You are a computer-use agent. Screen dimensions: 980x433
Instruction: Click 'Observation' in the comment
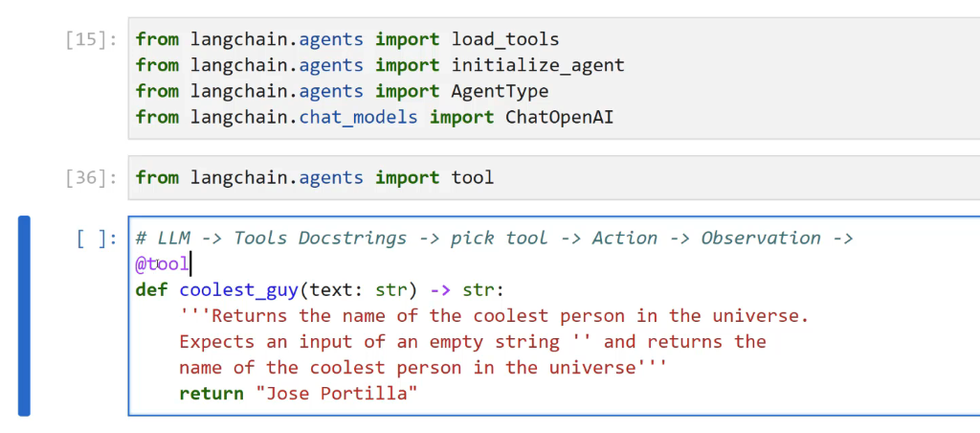(761, 238)
